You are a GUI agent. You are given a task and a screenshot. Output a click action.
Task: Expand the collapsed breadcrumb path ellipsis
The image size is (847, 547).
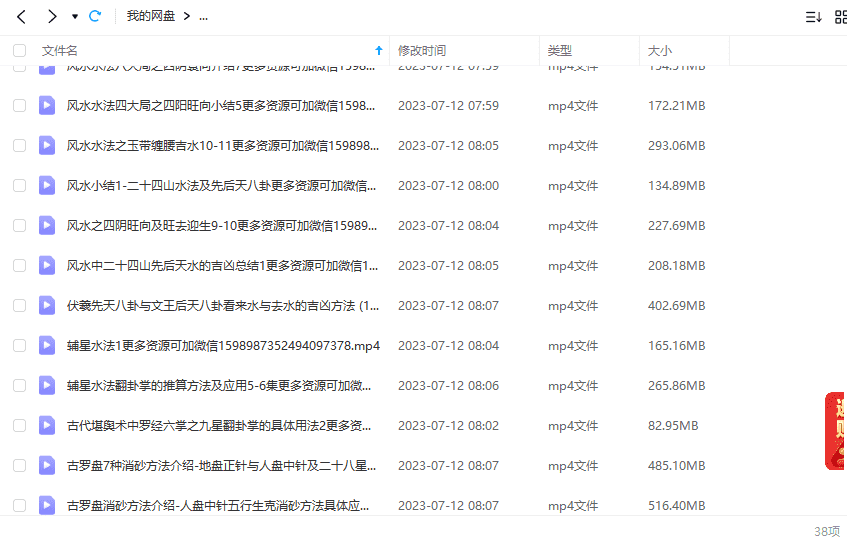tap(203, 17)
